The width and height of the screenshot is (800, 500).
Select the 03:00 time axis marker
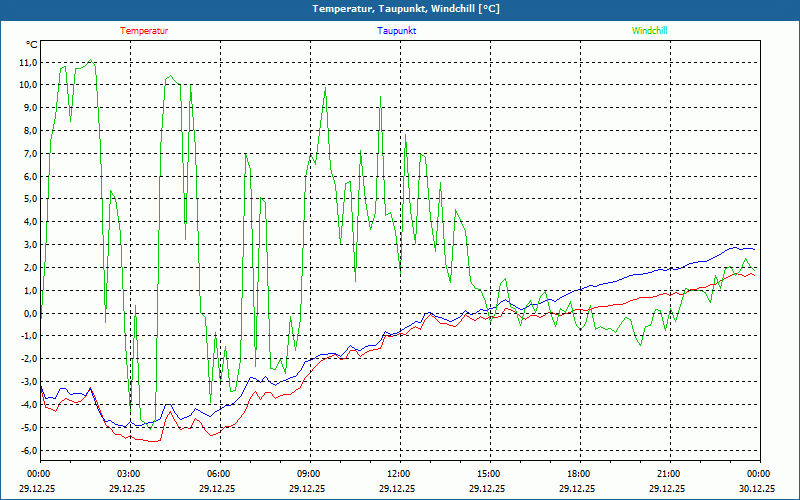(x=129, y=474)
